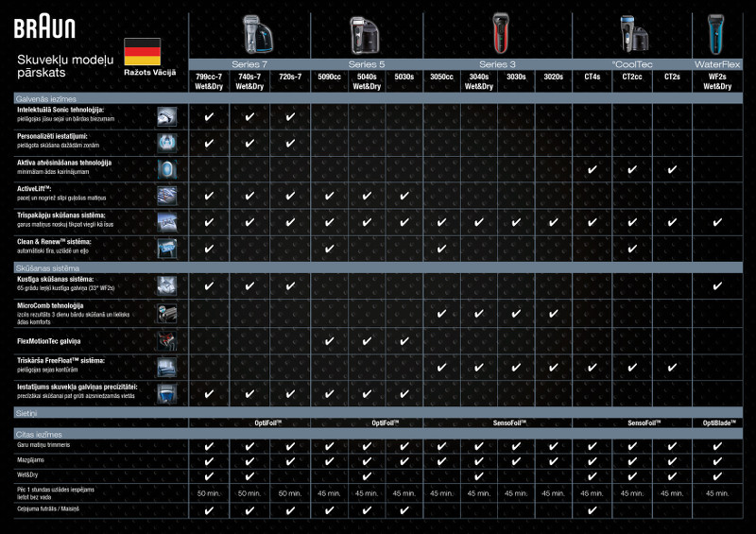Click the Intelektuālā Sonic tehnoloģija feature icon
The width and height of the screenshot is (756, 534).
pos(167,117)
